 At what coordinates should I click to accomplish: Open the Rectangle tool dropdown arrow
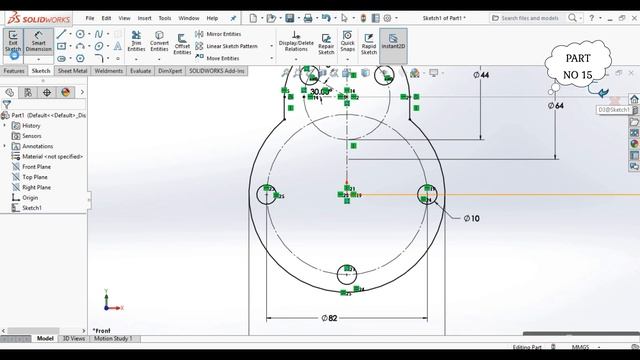coord(70,46)
